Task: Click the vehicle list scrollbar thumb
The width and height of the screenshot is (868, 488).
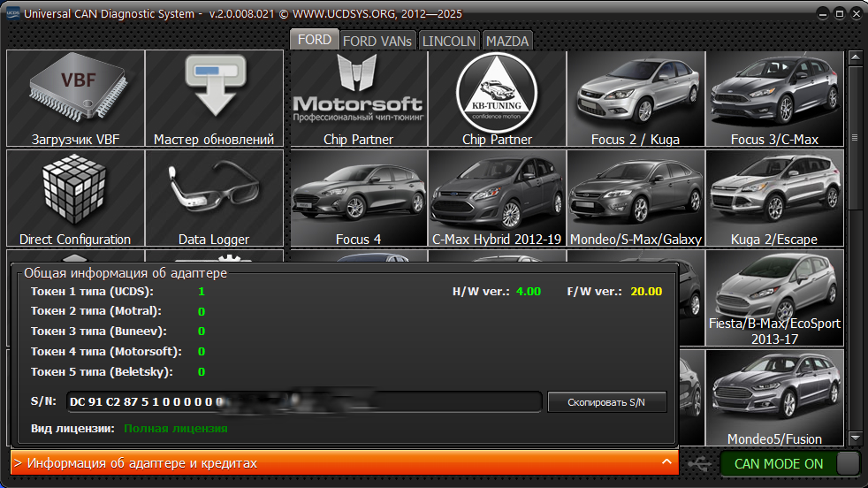Action: coord(856,137)
